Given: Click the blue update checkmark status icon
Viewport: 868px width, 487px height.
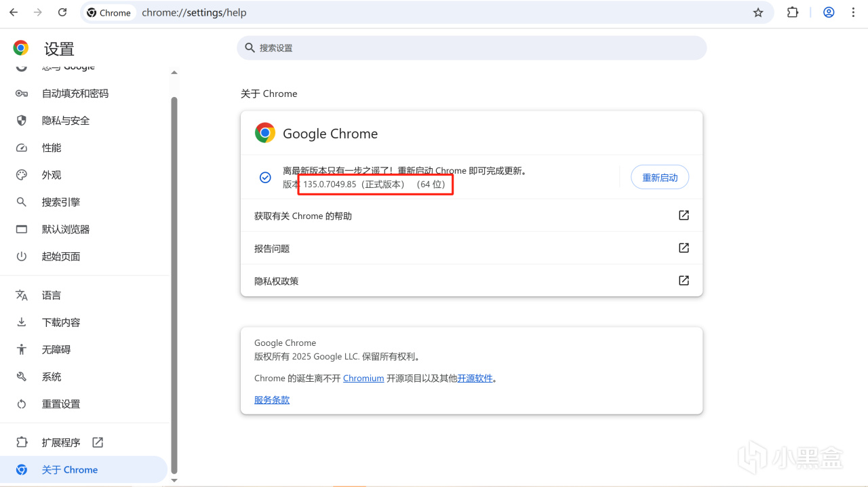Looking at the screenshot, I should pos(266,177).
